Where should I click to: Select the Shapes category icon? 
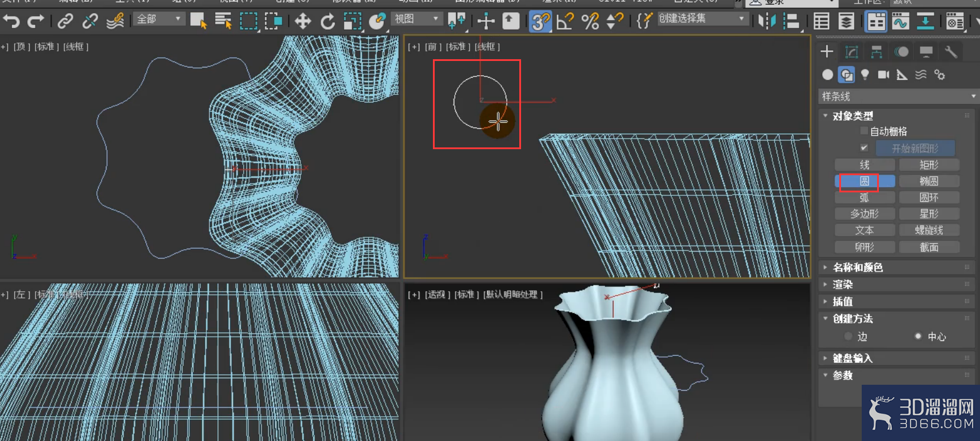pyautogui.click(x=846, y=75)
